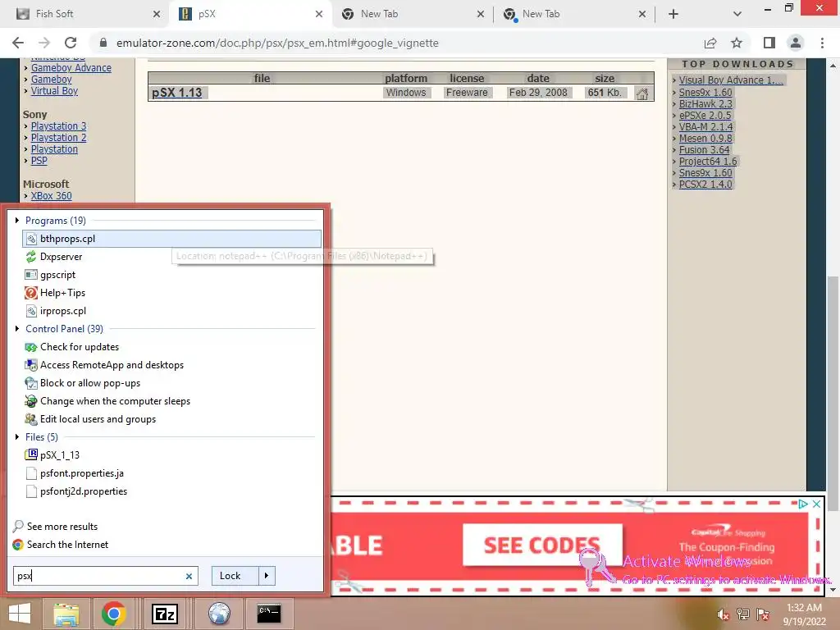
Task: Close the banner ad
Action: coord(816,504)
